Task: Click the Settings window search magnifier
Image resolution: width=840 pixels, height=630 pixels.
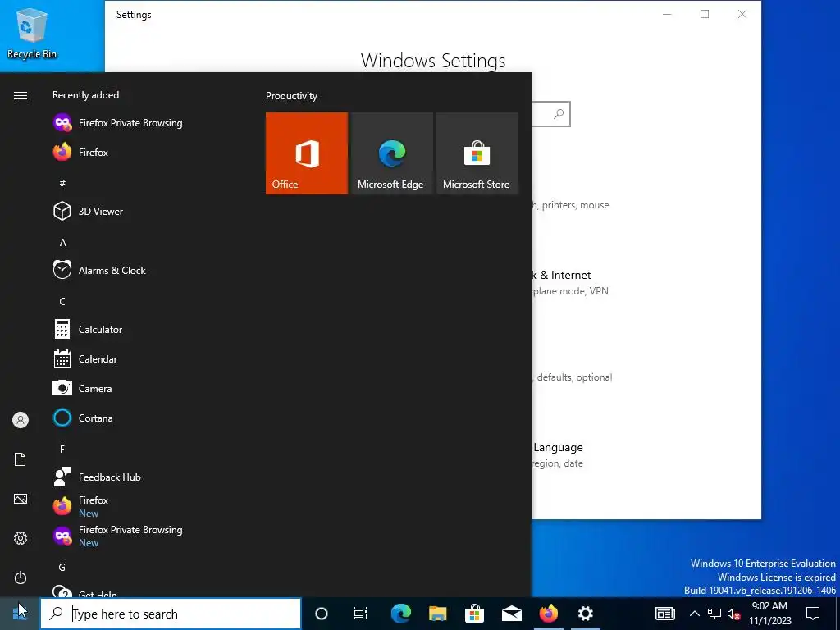Action: [559, 113]
